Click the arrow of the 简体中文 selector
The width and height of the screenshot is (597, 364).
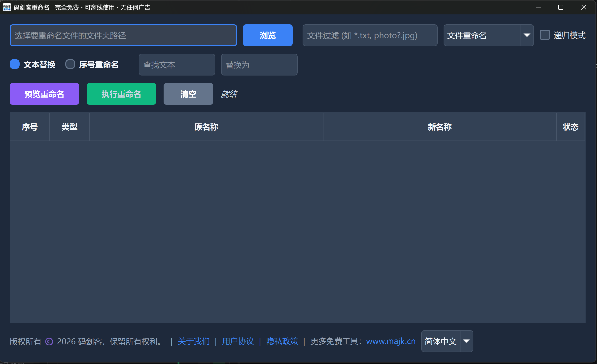[x=467, y=341]
